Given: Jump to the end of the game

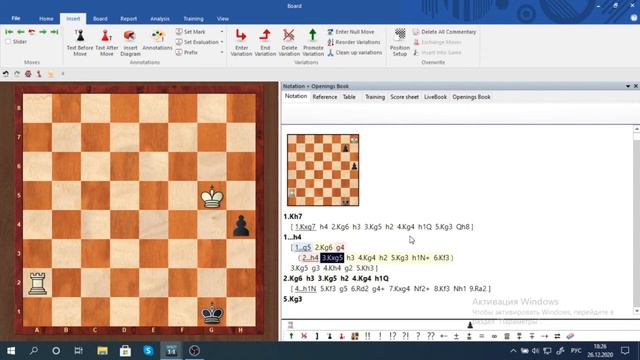Looking at the screenshot, I should [54, 32].
